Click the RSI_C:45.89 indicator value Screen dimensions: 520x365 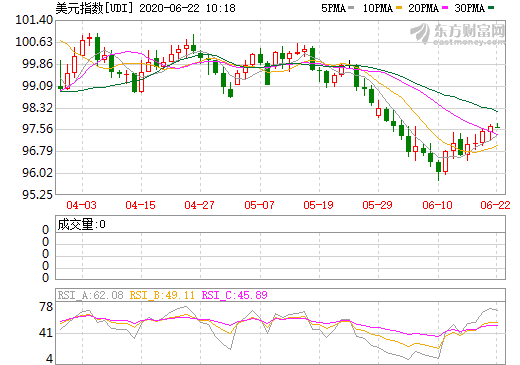coord(235,295)
